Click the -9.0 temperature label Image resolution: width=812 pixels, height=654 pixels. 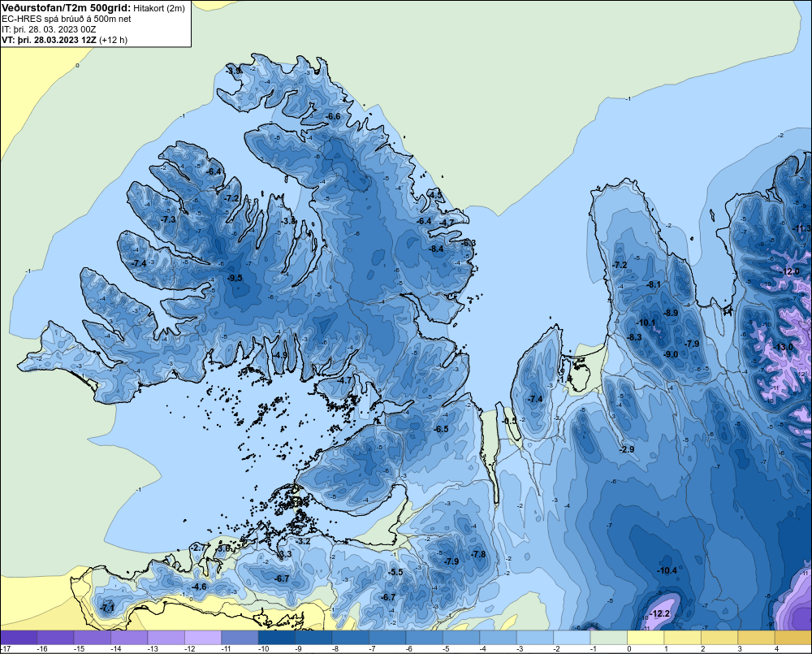(x=671, y=354)
